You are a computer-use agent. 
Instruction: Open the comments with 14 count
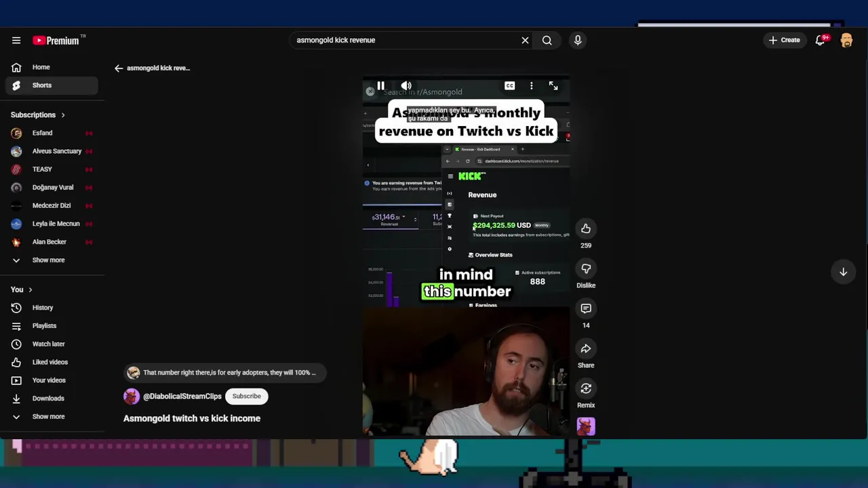click(586, 309)
